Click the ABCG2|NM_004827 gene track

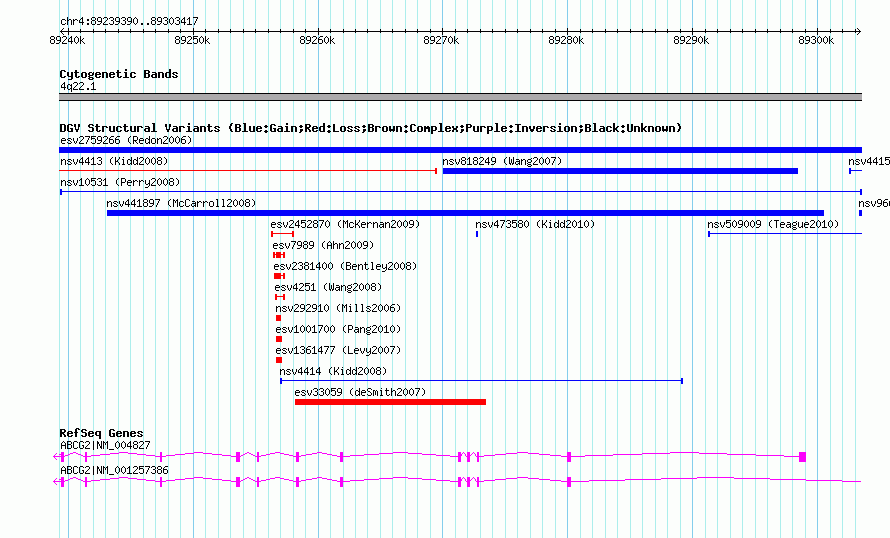(430, 456)
